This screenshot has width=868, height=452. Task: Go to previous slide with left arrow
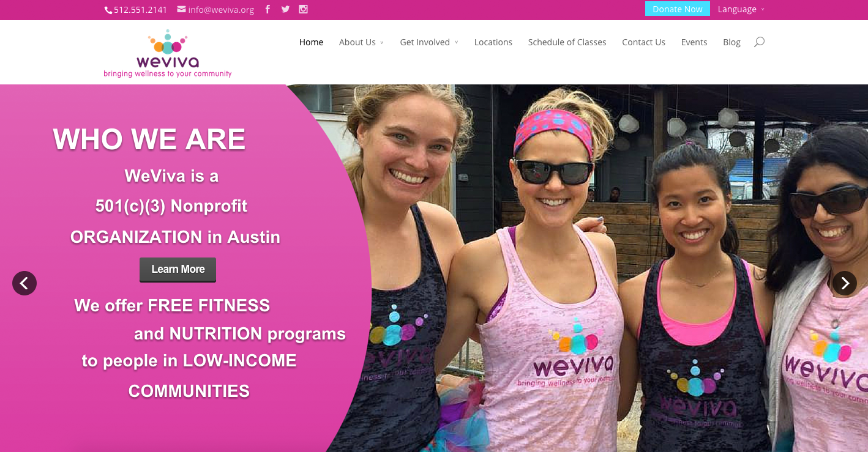pos(24,283)
